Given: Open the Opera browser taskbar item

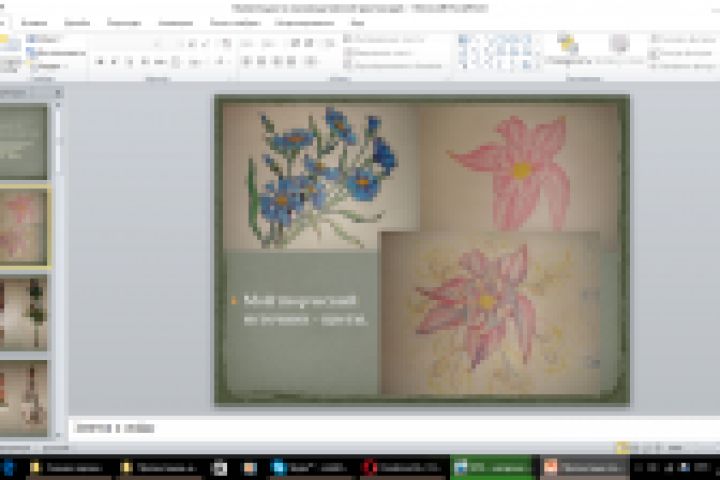Looking at the screenshot, I should coord(403,468).
